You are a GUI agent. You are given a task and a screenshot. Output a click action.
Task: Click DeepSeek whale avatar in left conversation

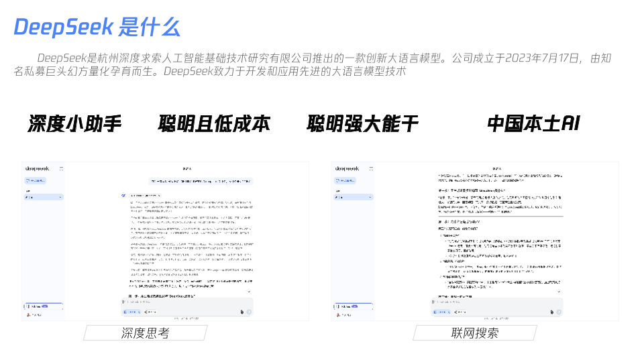124,195
